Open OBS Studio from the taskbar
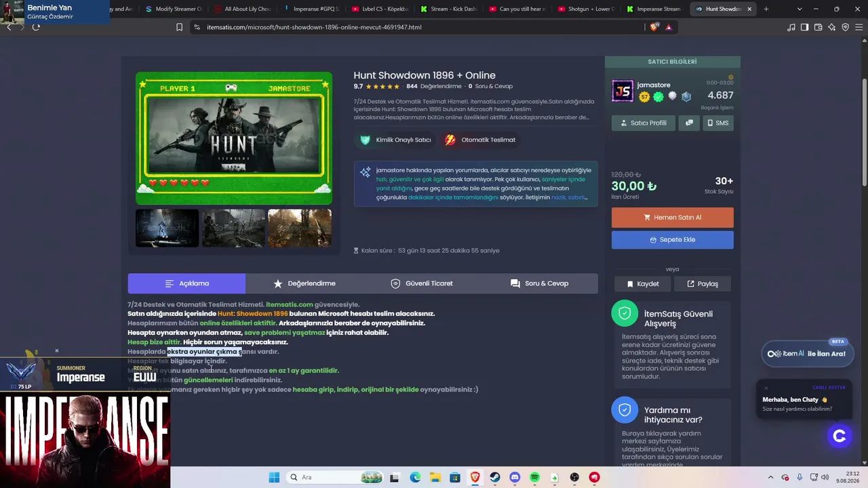 click(574, 477)
